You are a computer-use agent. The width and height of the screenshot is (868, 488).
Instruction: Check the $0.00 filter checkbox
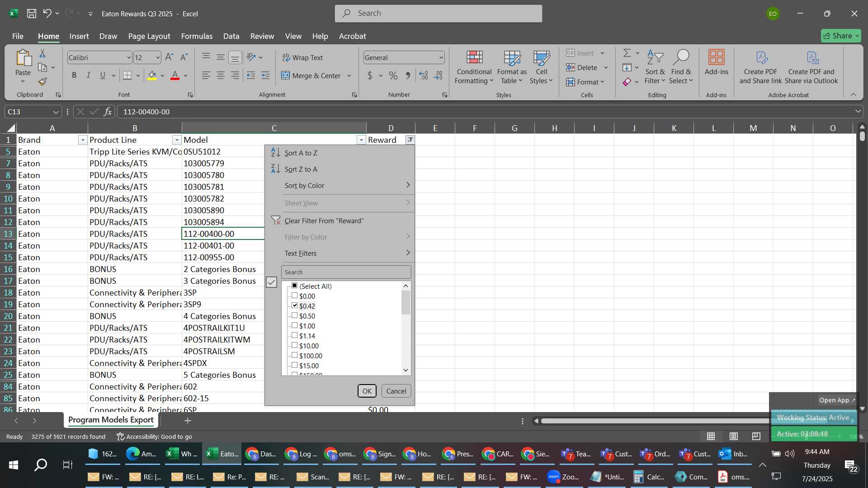[x=294, y=296]
